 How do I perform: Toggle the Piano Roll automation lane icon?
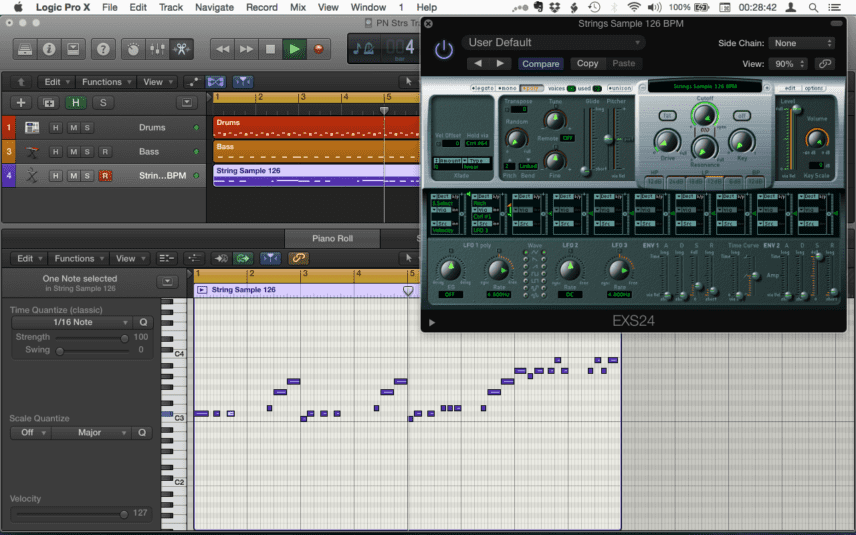[193, 258]
